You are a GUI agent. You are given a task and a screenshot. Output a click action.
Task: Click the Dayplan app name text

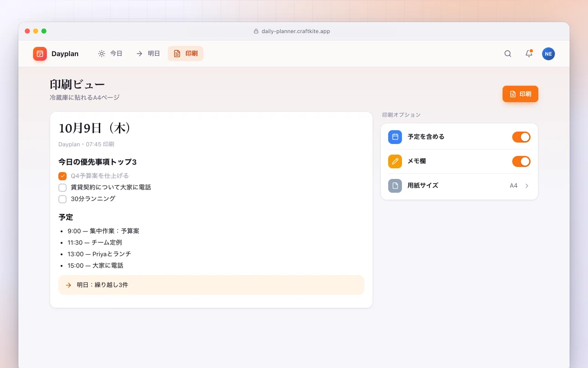pyautogui.click(x=65, y=54)
